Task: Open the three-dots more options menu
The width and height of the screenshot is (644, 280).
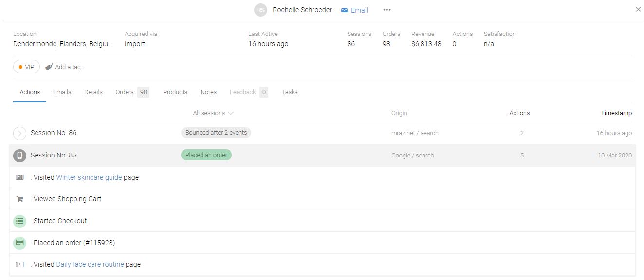Action: pyautogui.click(x=387, y=10)
